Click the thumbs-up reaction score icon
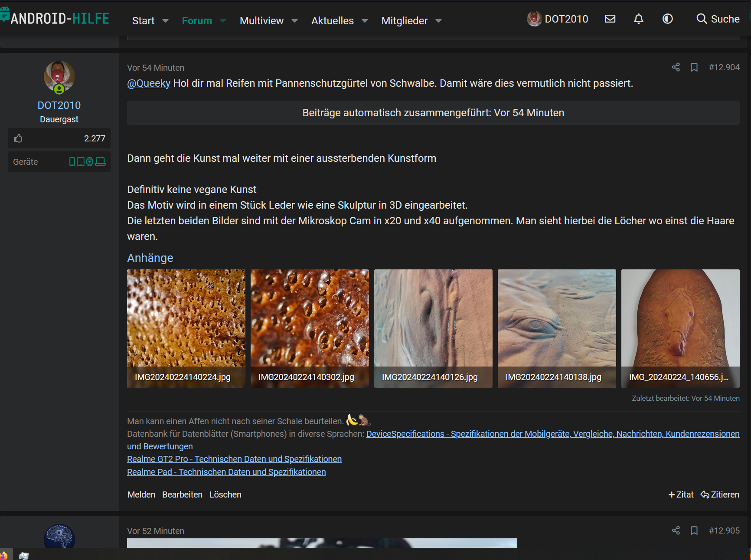The height and width of the screenshot is (560, 751). 18,138
